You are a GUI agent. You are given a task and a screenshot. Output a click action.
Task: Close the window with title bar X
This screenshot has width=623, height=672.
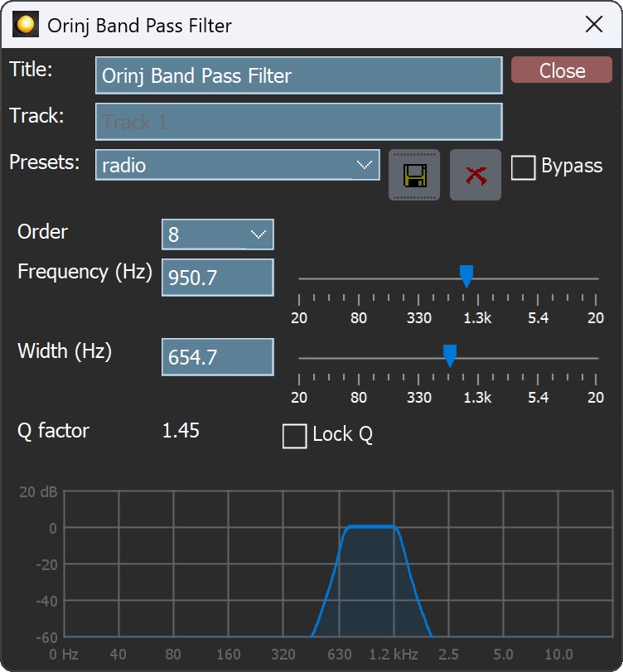click(594, 25)
